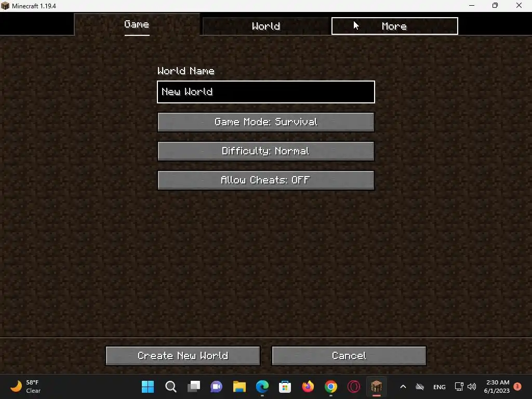Screen dimensions: 532x399
Task: Click the Cancel button
Action: coord(349,355)
